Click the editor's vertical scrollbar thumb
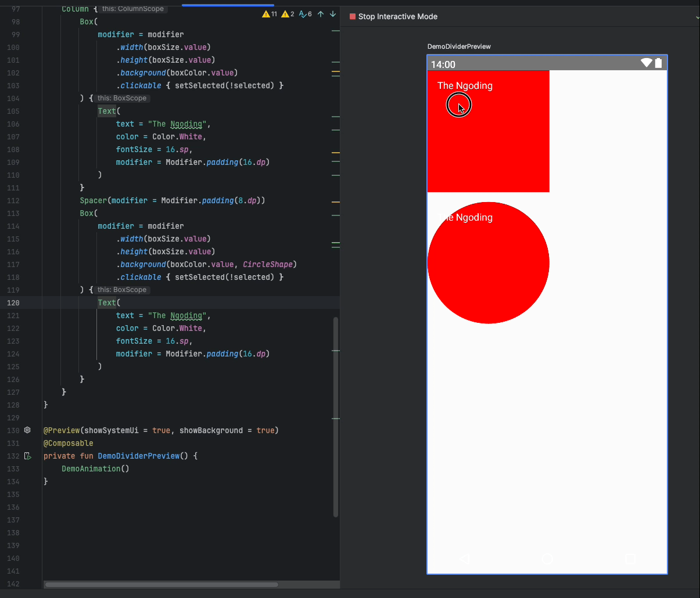Screen dimensions: 700x598 click(336, 416)
